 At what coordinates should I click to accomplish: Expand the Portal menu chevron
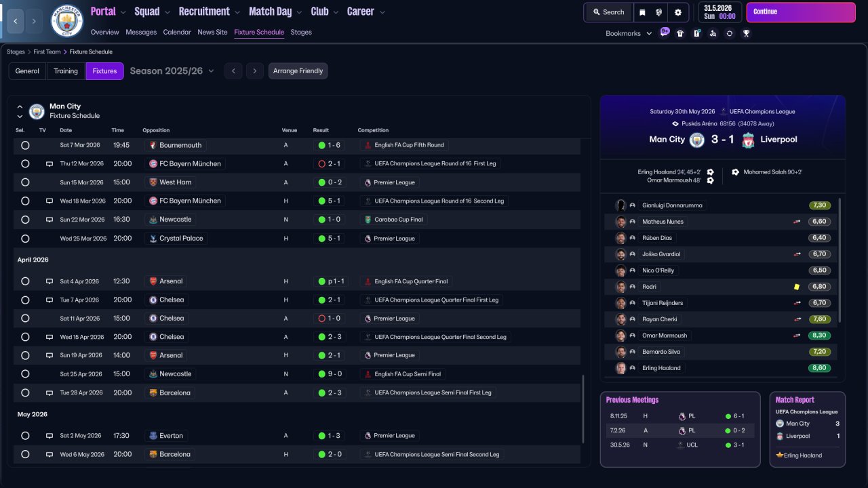coord(123,12)
